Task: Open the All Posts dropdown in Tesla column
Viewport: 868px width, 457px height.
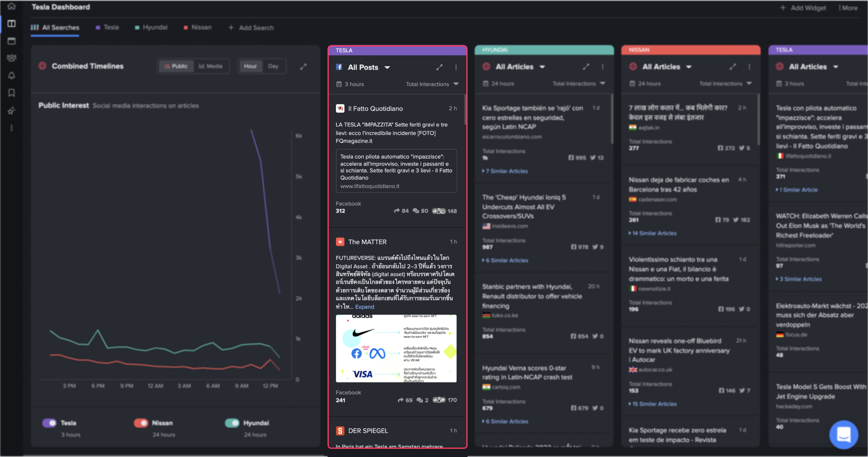Action: click(x=369, y=67)
